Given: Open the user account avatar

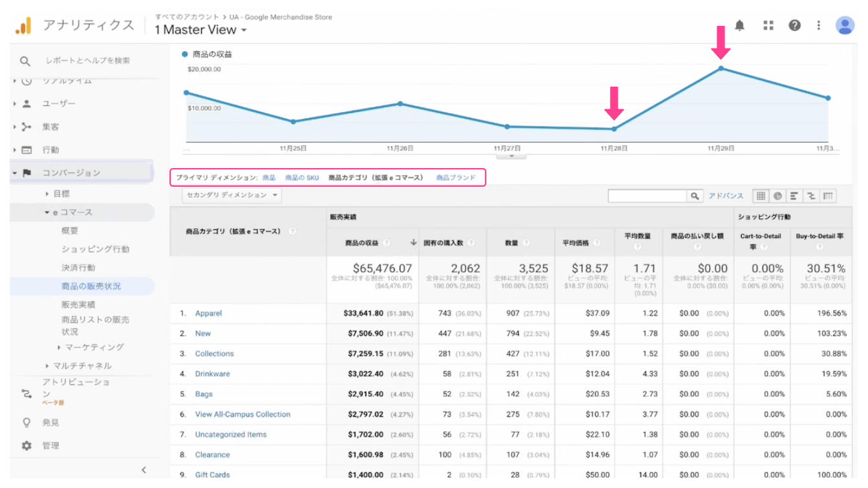Looking at the screenshot, I should [x=845, y=25].
